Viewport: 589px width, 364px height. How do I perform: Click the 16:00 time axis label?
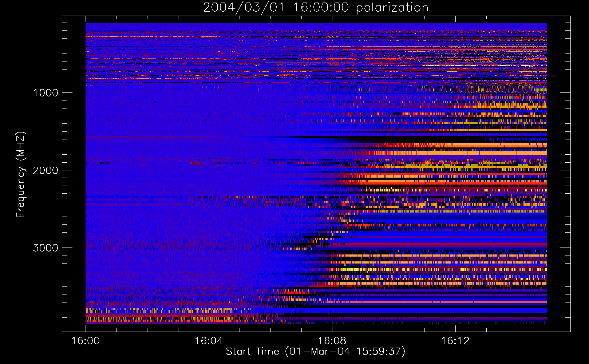coord(86,341)
